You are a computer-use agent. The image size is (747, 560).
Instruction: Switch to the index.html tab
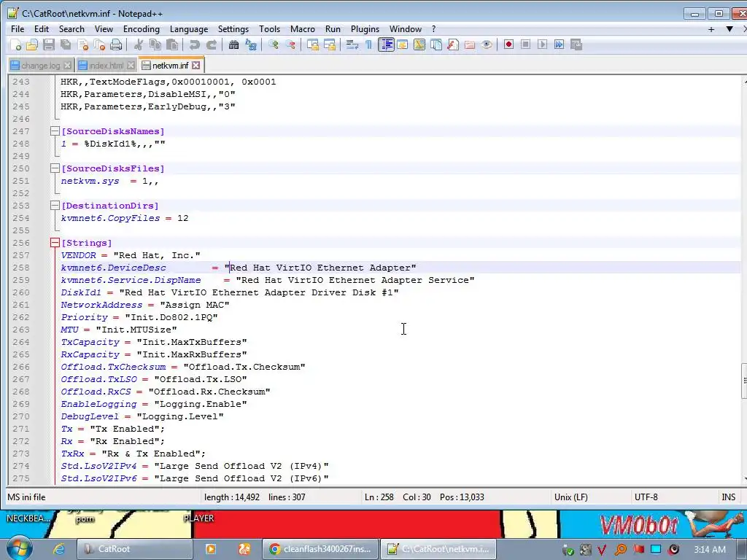click(x=106, y=66)
